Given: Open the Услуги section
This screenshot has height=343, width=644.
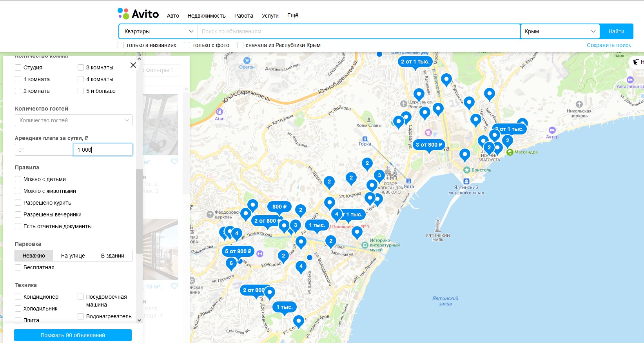Looking at the screenshot, I should click(x=270, y=16).
